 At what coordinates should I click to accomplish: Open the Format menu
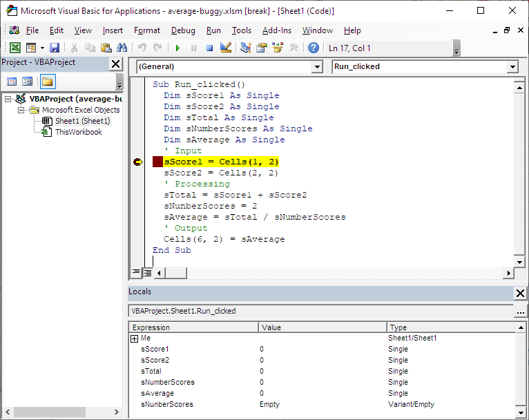coord(147,30)
